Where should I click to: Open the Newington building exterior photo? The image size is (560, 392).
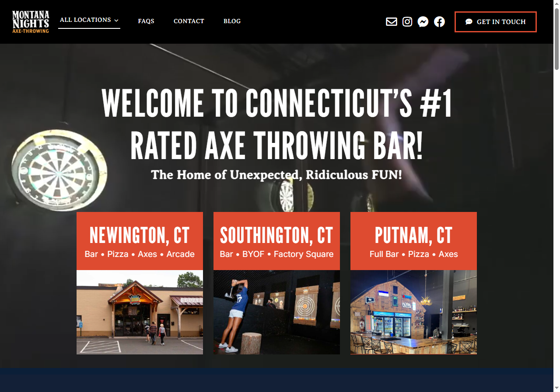[x=140, y=312]
